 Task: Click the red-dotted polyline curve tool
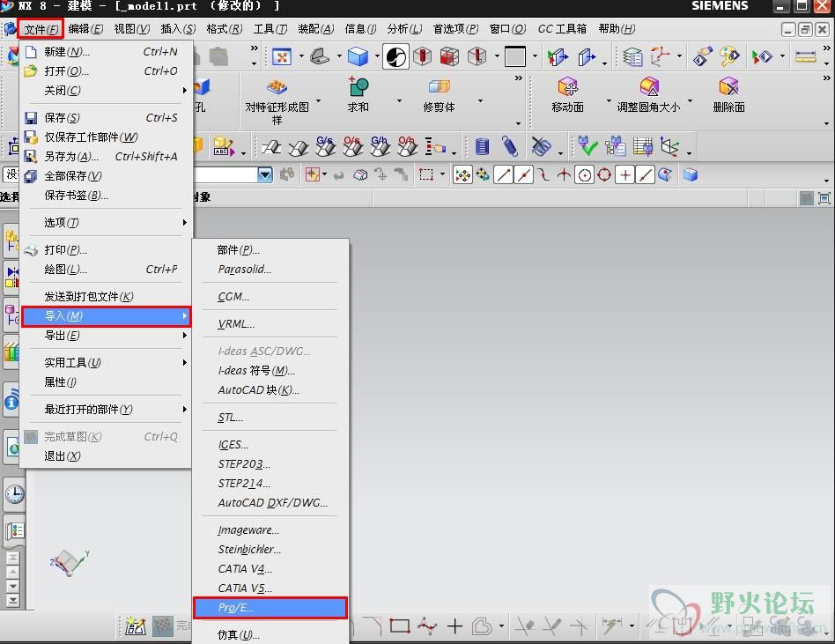tap(426, 625)
